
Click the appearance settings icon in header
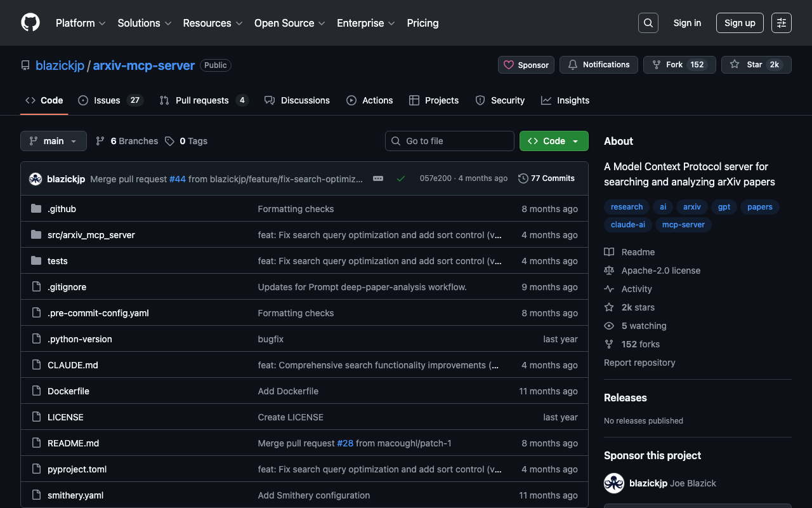(781, 23)
